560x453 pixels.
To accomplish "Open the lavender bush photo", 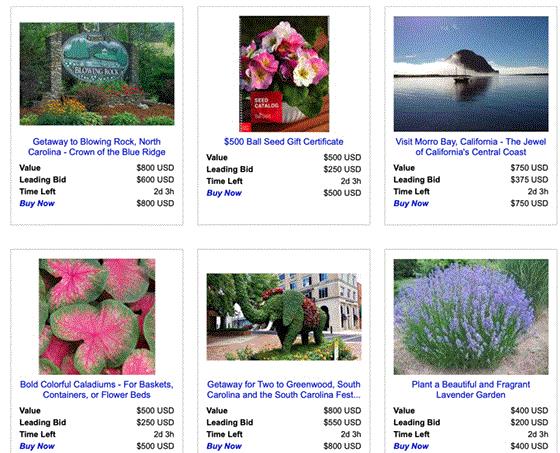I will pos(471,317).
